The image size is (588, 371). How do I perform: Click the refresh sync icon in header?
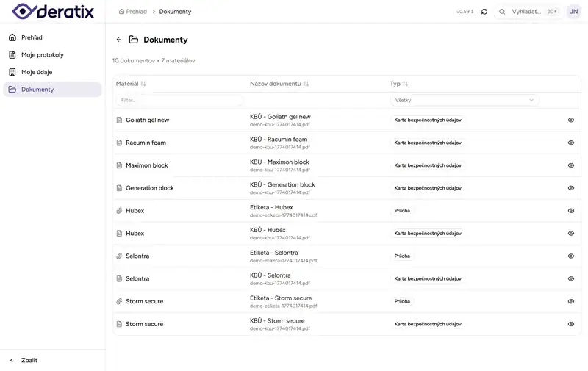coord(484,12)
